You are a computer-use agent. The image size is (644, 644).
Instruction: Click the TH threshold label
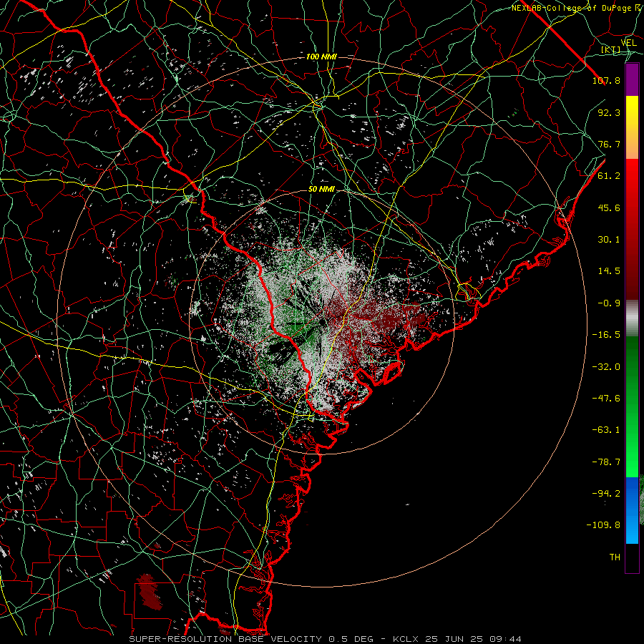(x=615, y=557)
